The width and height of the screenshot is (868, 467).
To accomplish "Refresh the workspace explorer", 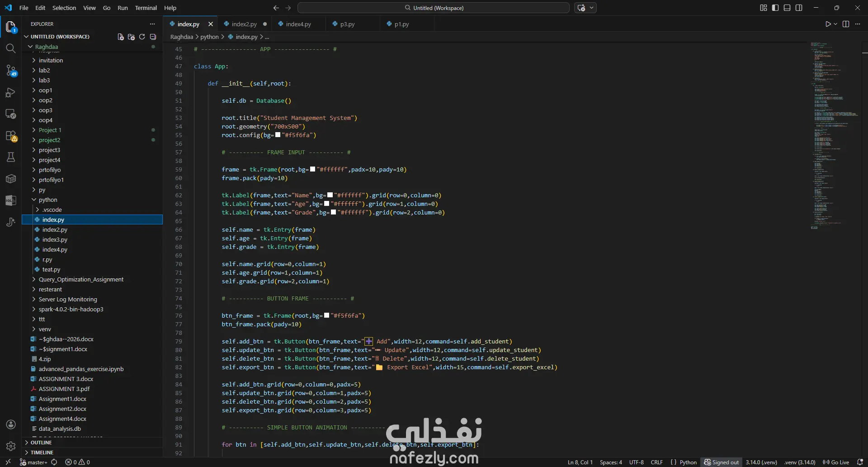I will (142, 37).
